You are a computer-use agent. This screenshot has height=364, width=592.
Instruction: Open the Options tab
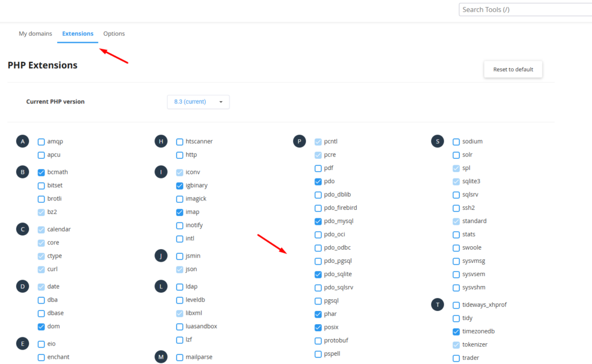tap(114, 34)
